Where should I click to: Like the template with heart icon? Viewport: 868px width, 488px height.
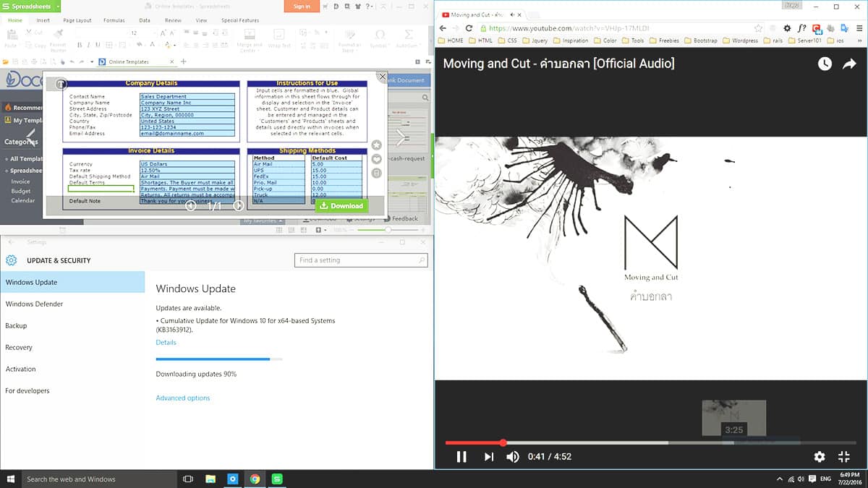[x=376, y=159]
